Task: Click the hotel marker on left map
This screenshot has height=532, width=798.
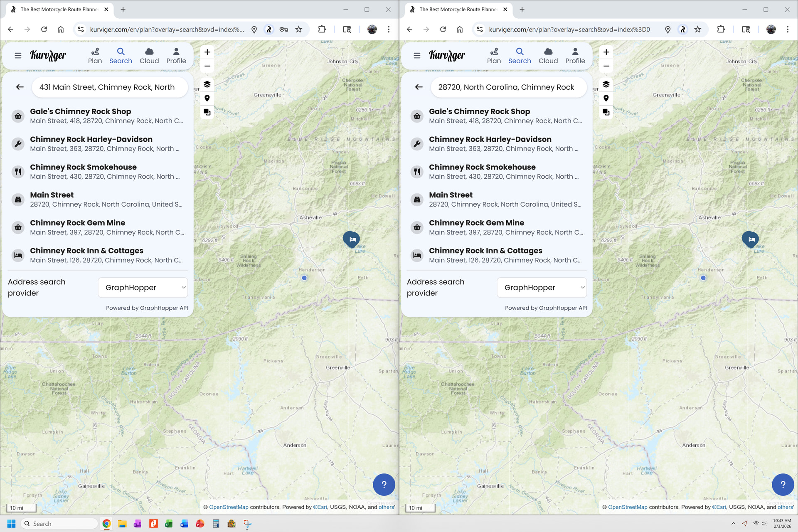Action: 352,239
